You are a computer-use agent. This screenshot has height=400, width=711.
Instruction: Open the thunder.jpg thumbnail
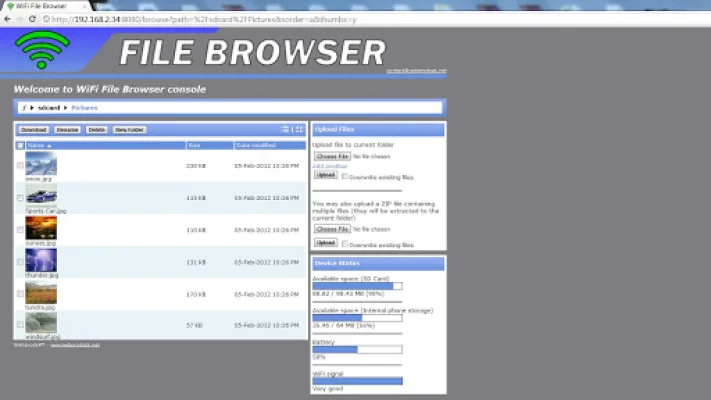(41, 260)
